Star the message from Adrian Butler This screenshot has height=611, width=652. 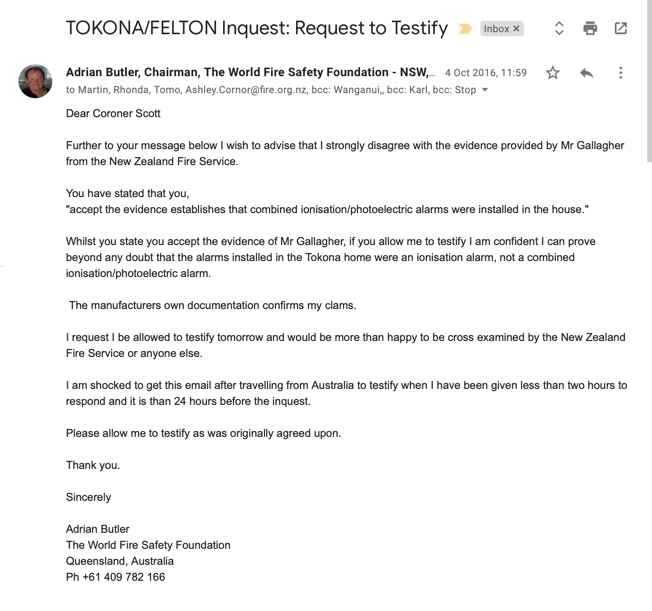(x=553, y=73)
